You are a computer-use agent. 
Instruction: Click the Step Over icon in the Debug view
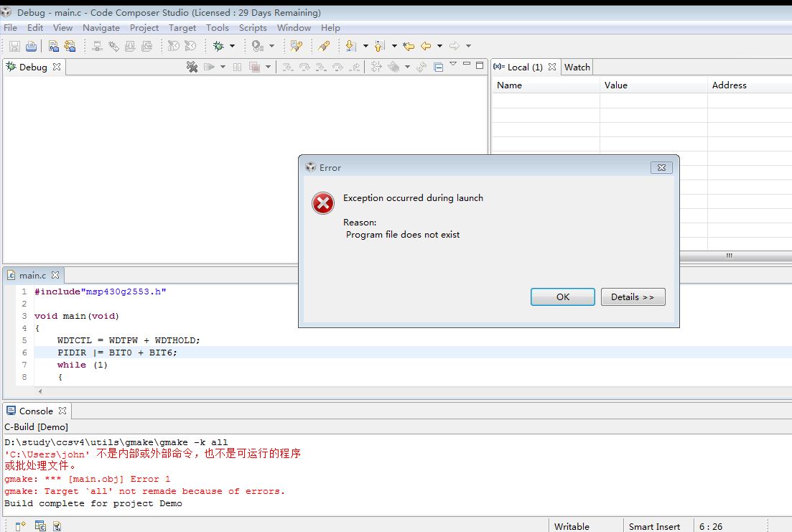pos(304,67)
